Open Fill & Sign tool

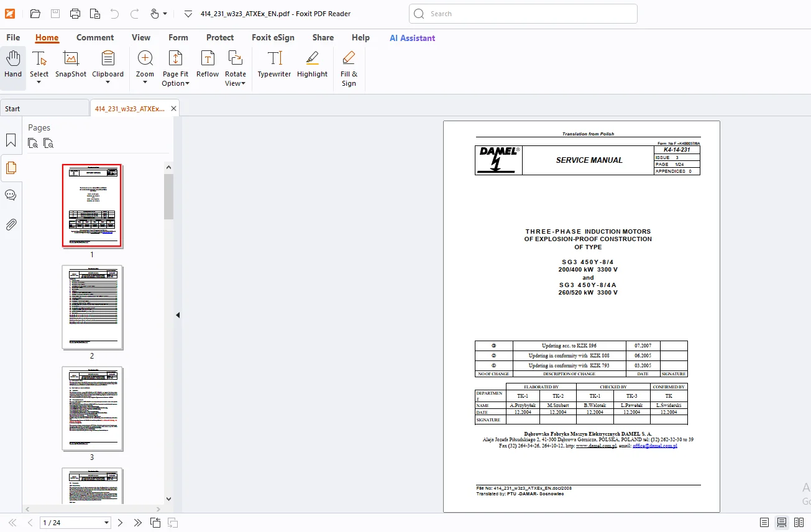pos(349,68)
